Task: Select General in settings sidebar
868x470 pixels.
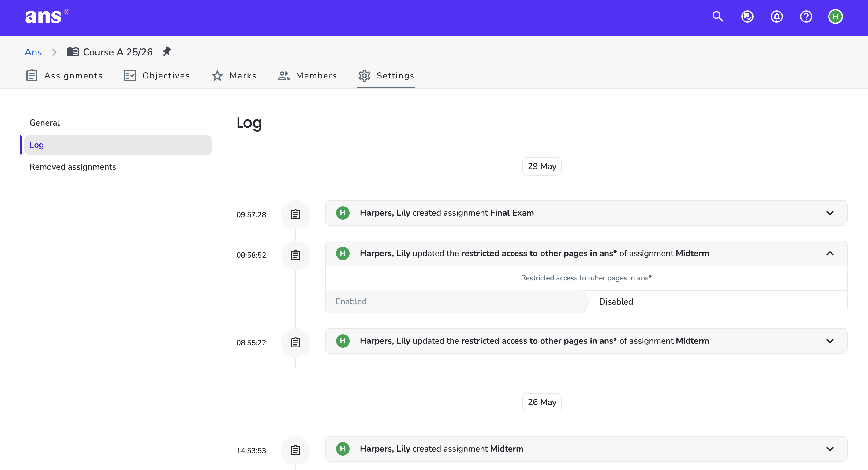Action: (118, 123)
